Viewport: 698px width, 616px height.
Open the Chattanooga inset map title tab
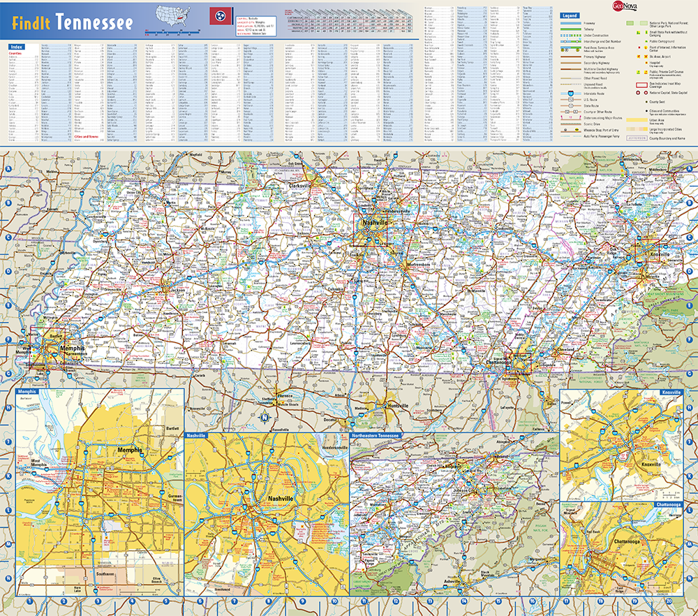668,505
